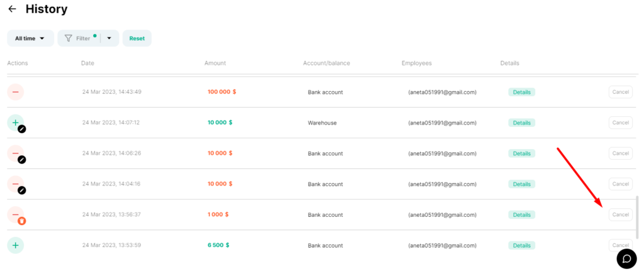The height and width of the screenshot is (276, 644).
Task: Click Bank account on the 14:43:49 row
Action: coord(325,92)
